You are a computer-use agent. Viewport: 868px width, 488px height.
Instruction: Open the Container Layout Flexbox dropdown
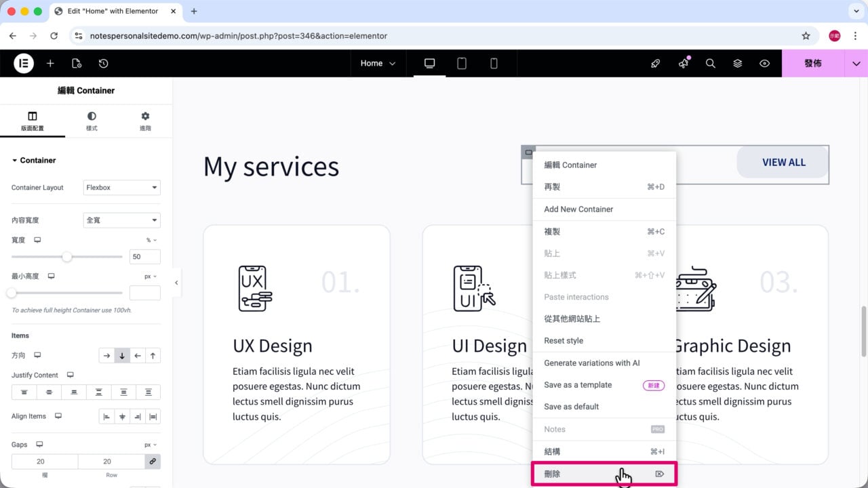coord(122,188)
